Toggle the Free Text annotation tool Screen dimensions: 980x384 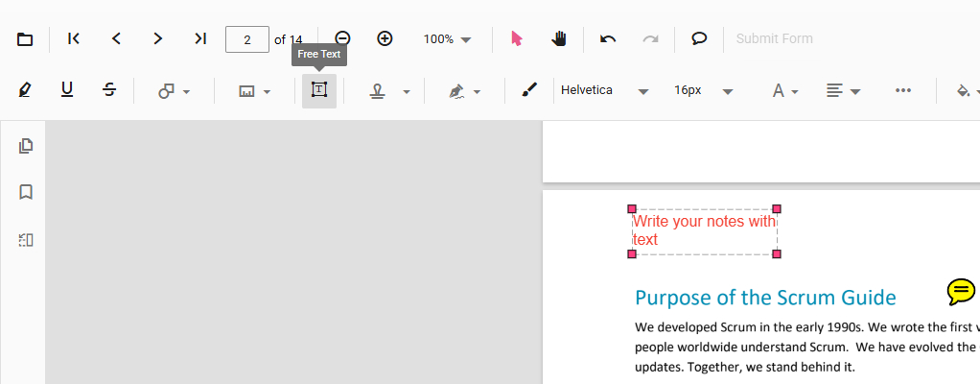coord(319,90)
